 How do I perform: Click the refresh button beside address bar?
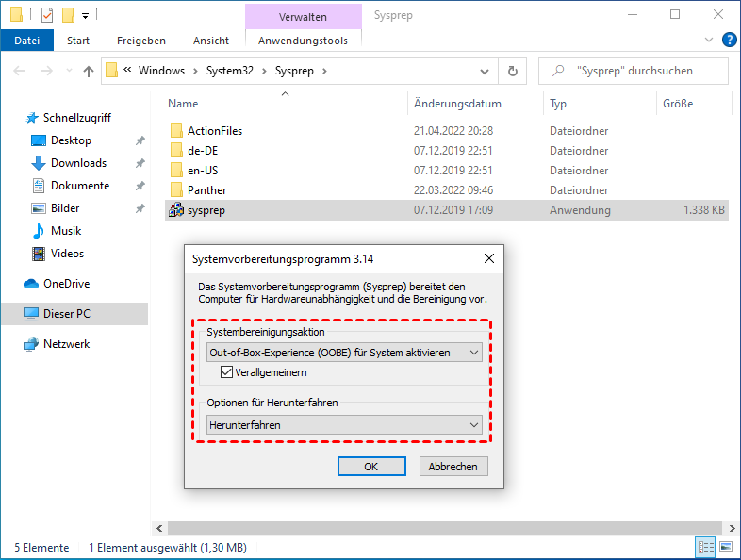(x=512, y=71)
